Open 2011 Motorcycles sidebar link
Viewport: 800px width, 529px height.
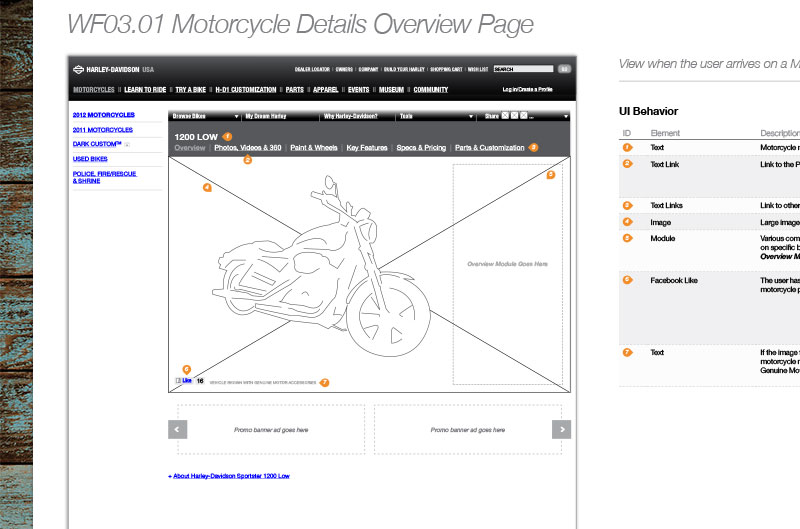pyautogui.click(x=103, y=130)
